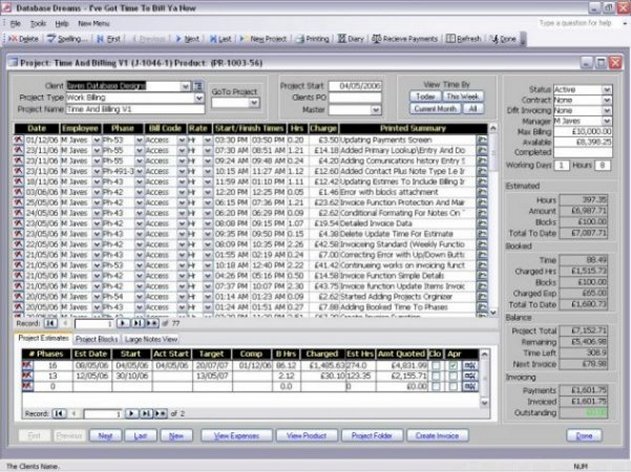Open the GoTo Project dropdown
The height and width of the screenshot is (472, 631).
[254, 103]
